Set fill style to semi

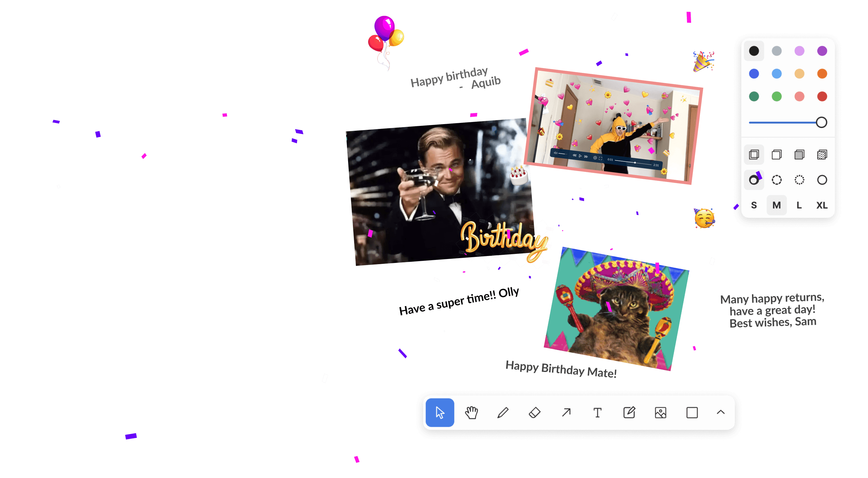pos(777,155)
